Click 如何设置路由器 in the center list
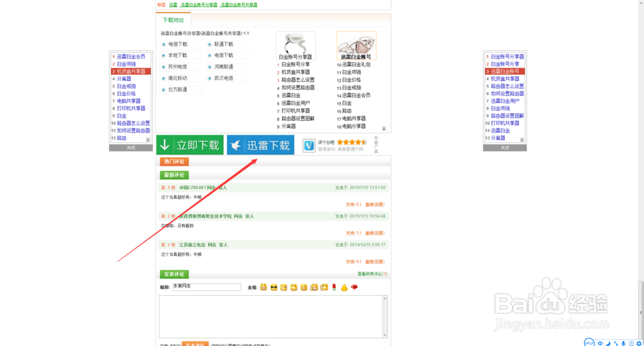This screenshot has height=346, width=644. pyautogui.click(x=298, y=87)
